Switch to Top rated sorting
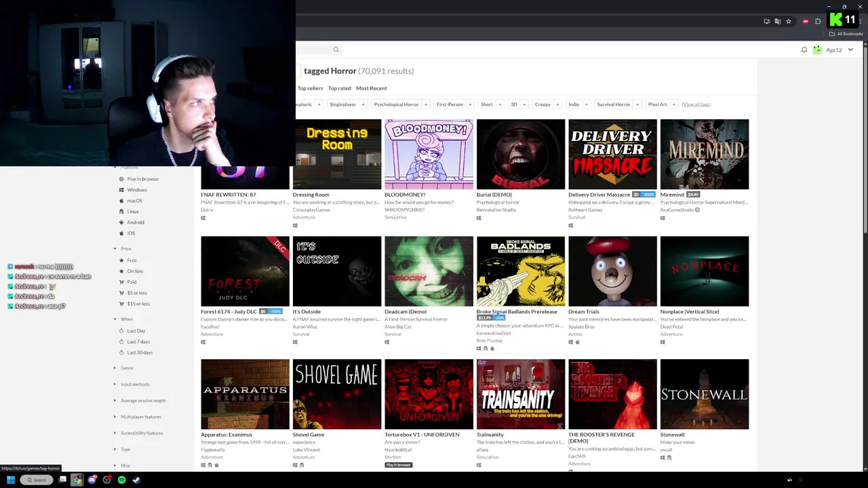This screenshot has width=868, height=488. coord(340,88)
